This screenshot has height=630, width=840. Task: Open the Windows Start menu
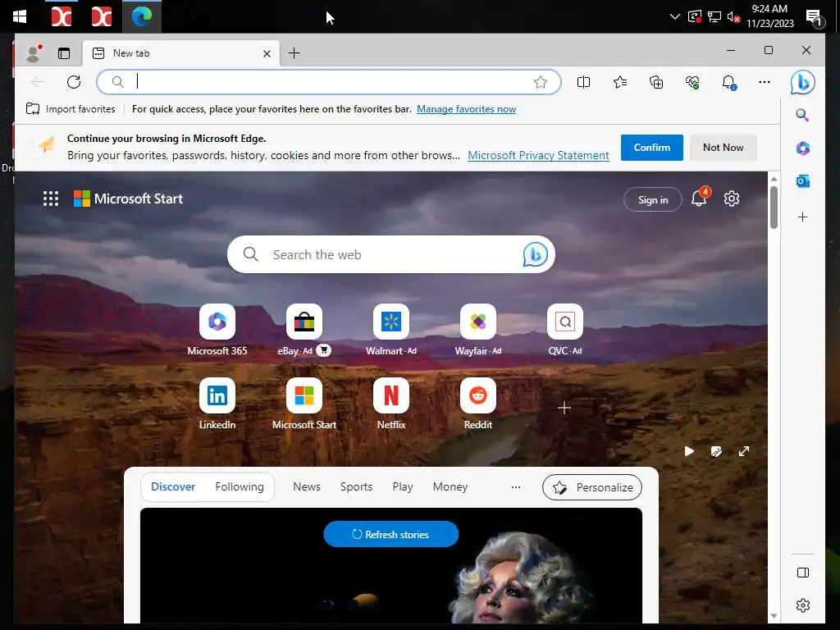pos(20,16)
